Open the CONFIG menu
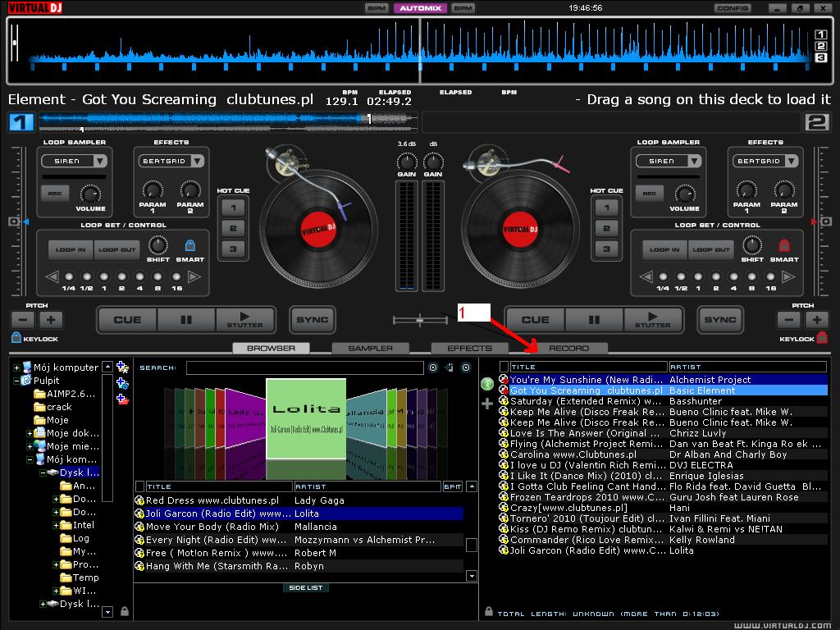 (x=733, y=8)
